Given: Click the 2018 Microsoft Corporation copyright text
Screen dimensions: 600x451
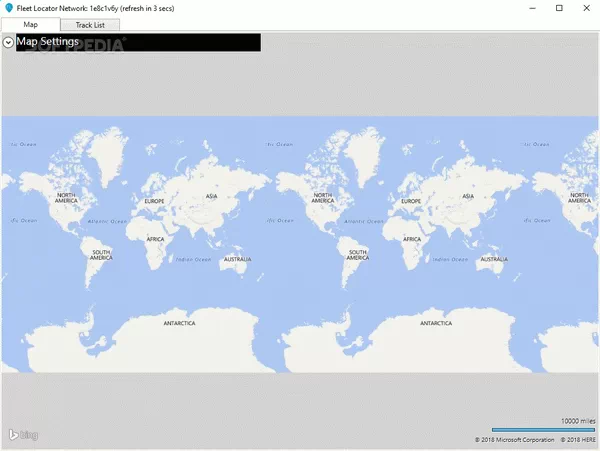Looking at the screenshot, I should coord(514,439).
